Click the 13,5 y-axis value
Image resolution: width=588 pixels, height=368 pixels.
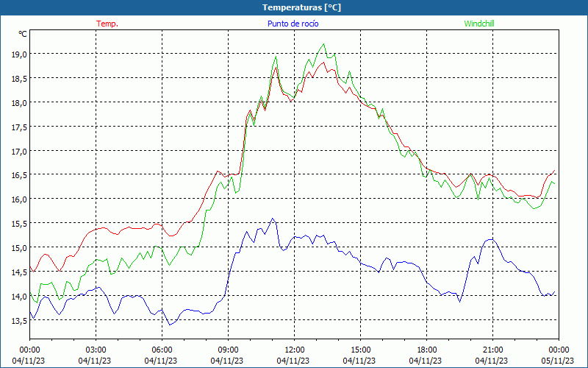click(x=19, y=320)
